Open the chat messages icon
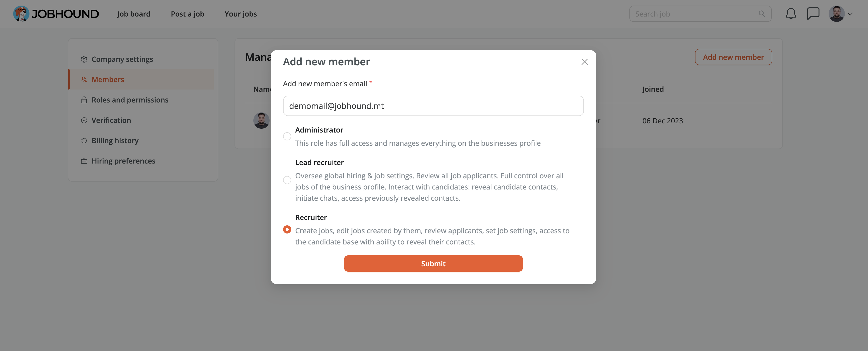The width and height of the screenshot is (868, 351). point(813,14)
